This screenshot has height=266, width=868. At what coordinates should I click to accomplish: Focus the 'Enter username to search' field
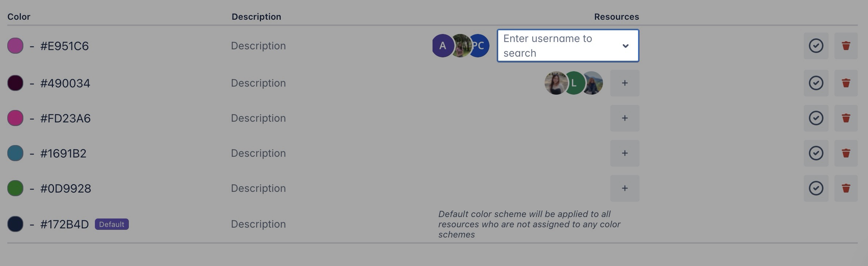coord(555,46)
